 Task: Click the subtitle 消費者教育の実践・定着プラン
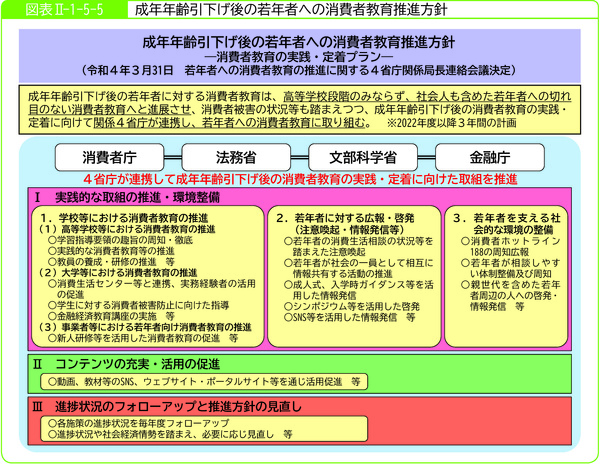[299, 57]
